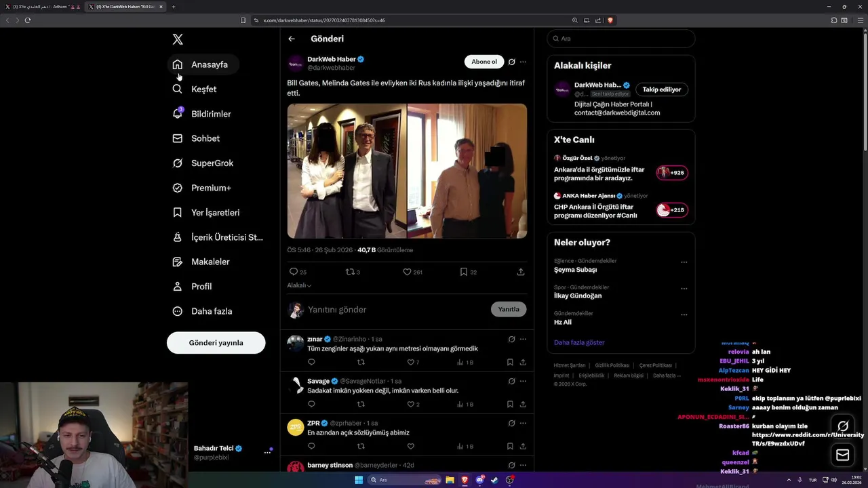This screenshot has height=488, width=868.
Task: Open Şeyma Subaşı trending topic
Action: tap(576, 270)
